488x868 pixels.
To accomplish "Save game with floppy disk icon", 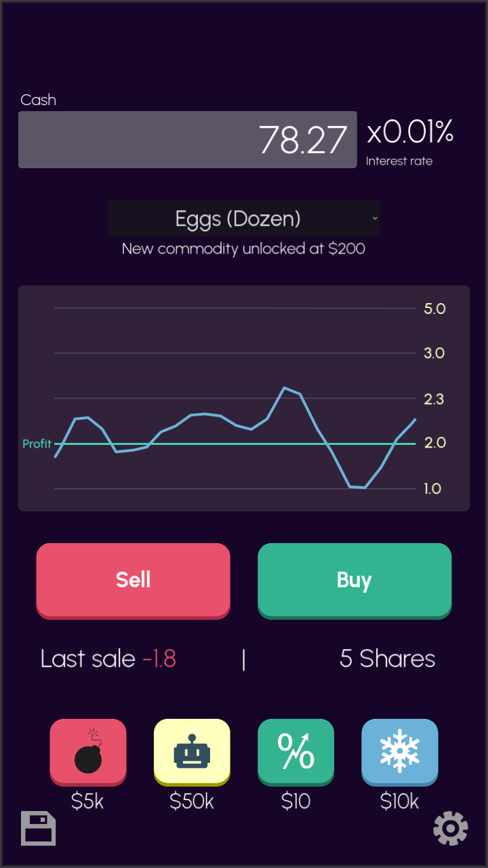I will [38, 828].
